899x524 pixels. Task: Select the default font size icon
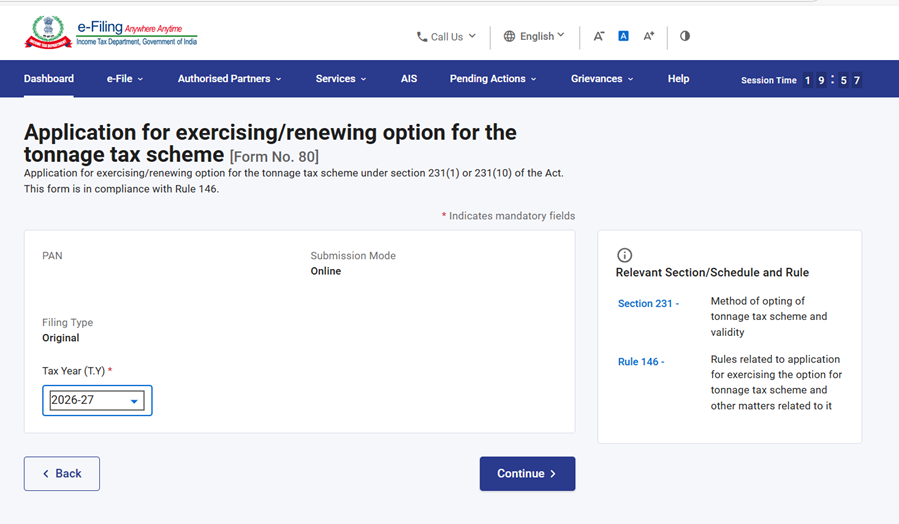click(623, 36)
